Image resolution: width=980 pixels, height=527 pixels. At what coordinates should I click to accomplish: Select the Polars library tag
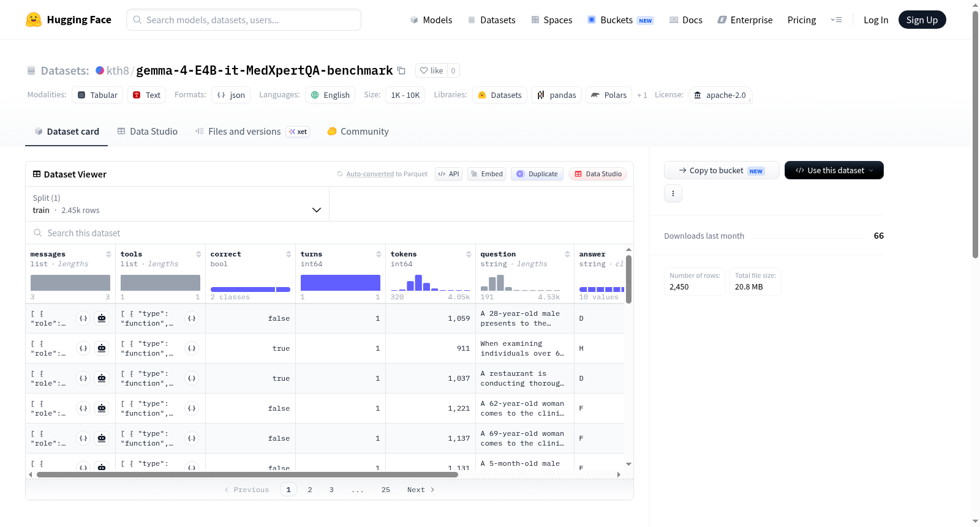pos(609,95)
